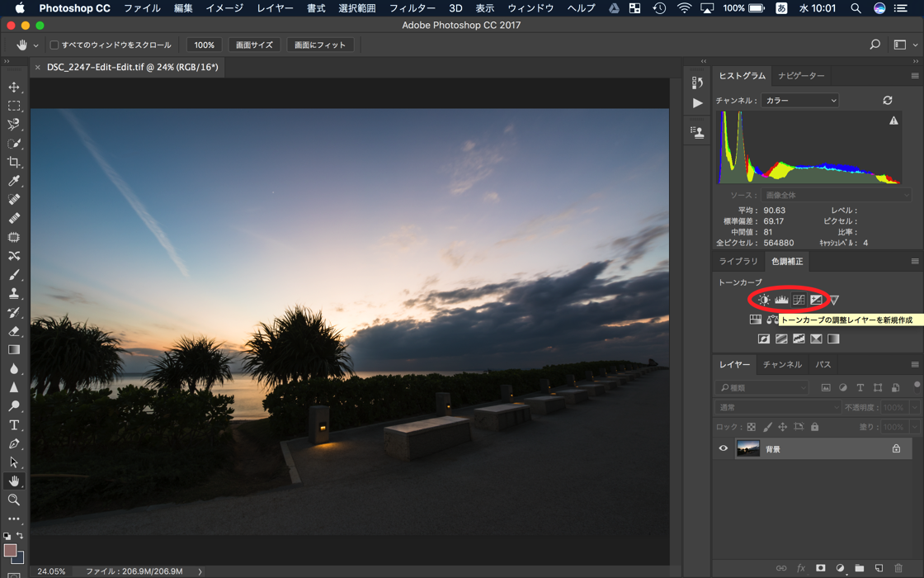
Task: Click lock icon on 背景 layer
Action: coord(896,448)
